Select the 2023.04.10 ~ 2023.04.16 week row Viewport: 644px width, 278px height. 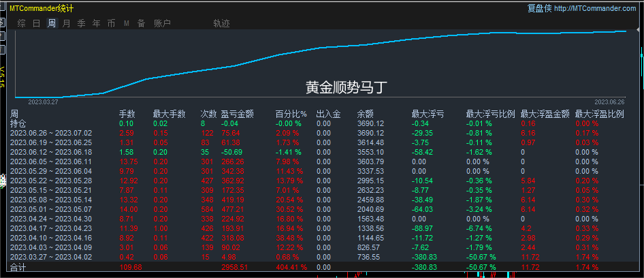51,238
